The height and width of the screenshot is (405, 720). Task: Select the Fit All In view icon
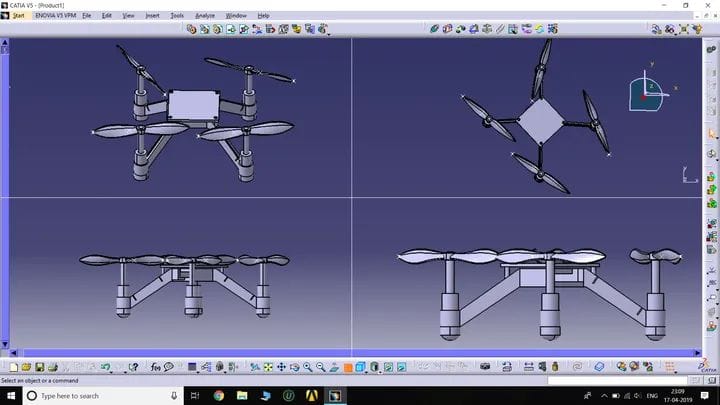268,367
